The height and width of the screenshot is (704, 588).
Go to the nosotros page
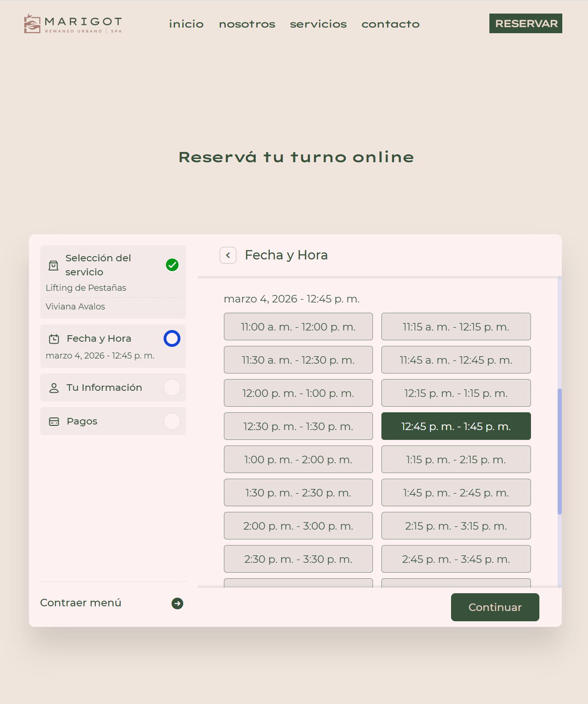[x=247, y=24]
